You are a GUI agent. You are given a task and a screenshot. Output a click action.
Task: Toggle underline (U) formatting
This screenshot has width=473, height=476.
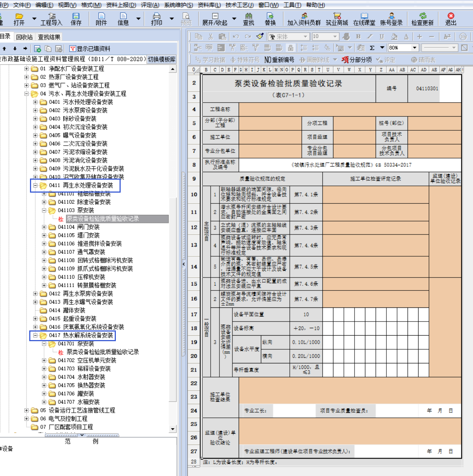(382, 36)
